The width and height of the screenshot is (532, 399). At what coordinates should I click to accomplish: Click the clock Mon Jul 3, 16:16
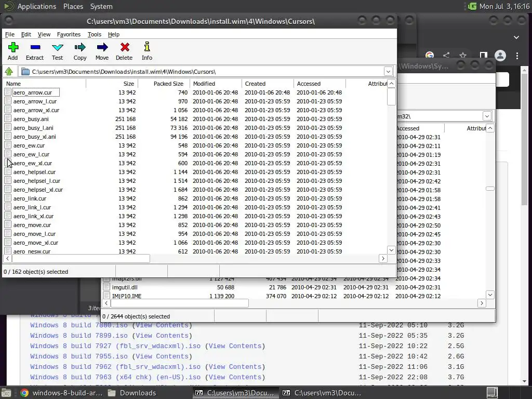(x=504, y=6)
